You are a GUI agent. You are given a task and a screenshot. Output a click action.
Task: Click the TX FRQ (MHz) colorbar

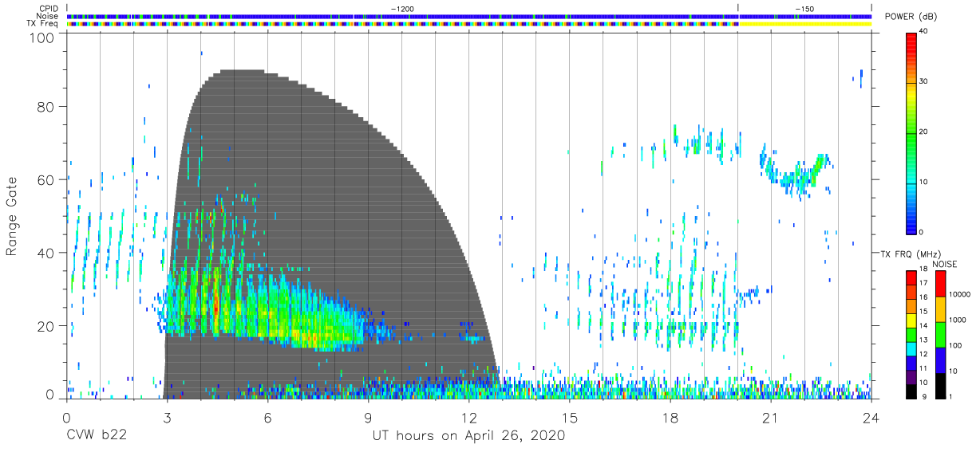(x=911, y=333)
